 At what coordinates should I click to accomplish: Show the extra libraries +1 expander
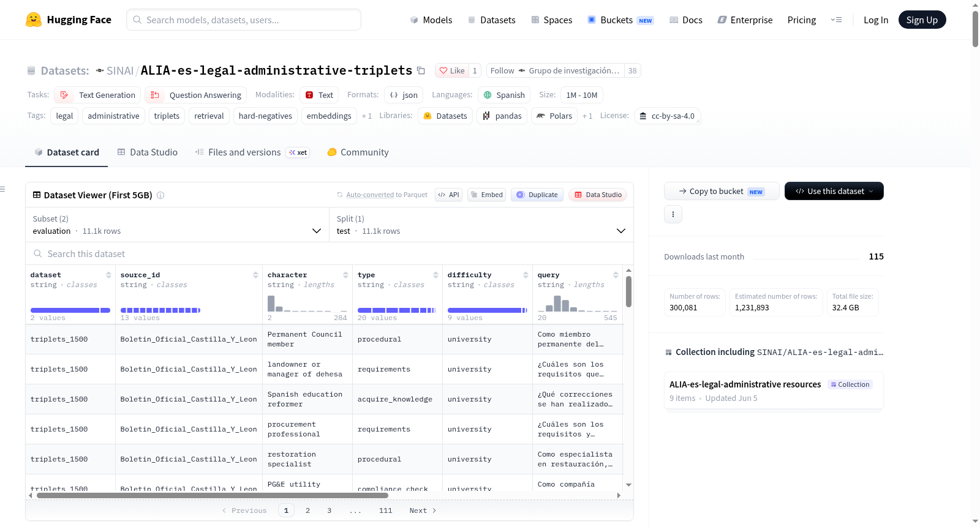pos(587,116)
